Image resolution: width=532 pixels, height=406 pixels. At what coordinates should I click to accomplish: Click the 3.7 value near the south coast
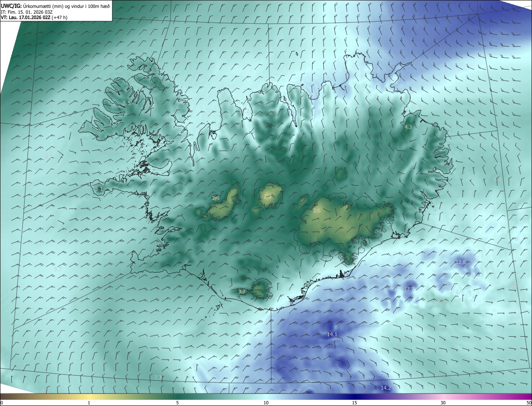(x=242, y=292)
